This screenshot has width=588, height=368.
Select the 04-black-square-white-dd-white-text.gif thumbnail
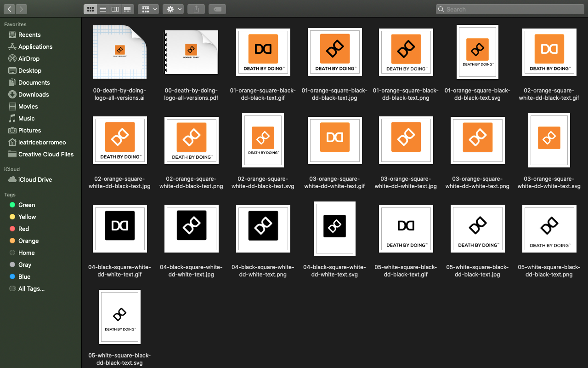coord(119,229)
